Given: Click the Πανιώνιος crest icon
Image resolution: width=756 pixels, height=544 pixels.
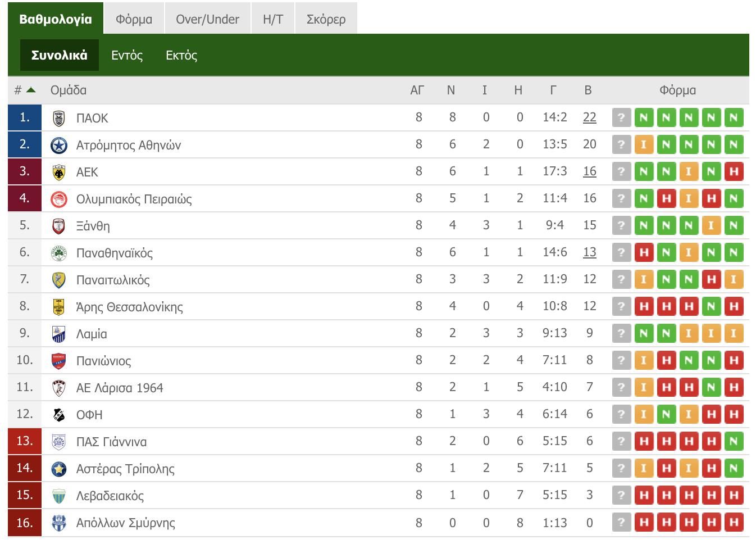Looking at the screenshot, I should [x=58, y=361].
